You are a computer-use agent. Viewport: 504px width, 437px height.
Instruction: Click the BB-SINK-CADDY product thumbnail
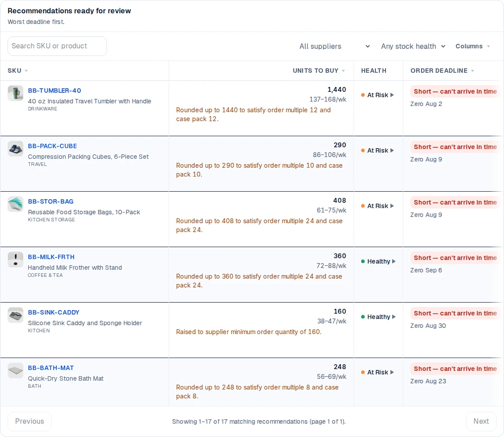point(16,315)
